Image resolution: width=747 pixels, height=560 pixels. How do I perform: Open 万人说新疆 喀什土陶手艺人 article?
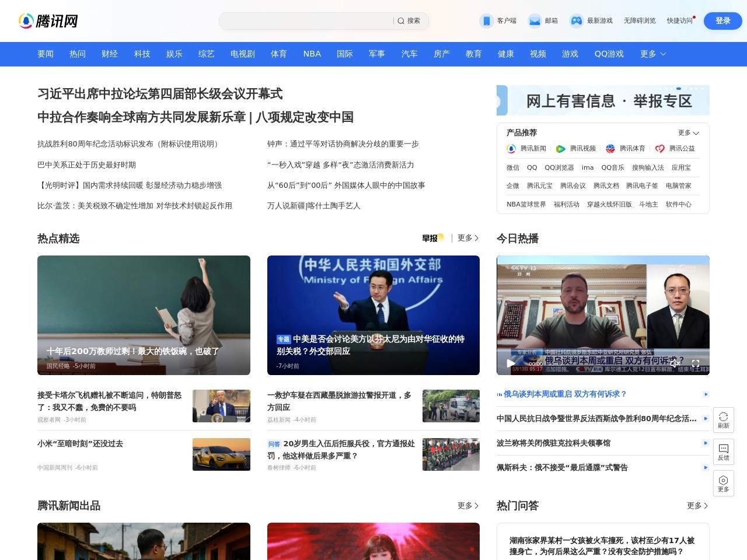click(314, 206)
